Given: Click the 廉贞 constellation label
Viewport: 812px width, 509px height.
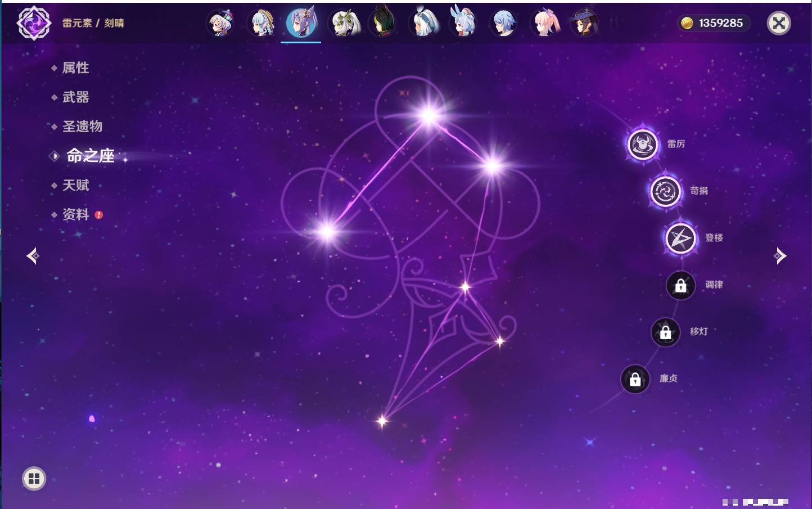Looking at the screenshot, I should pos(669,379).
